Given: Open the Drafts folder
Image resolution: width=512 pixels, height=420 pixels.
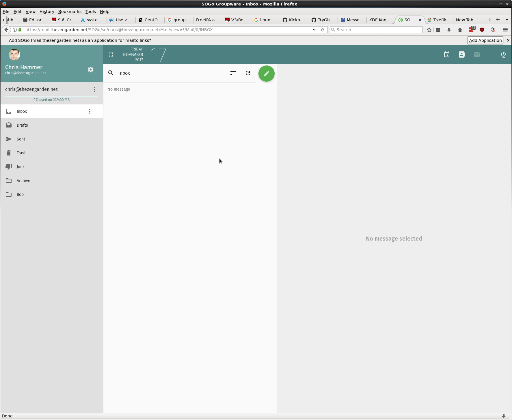Looking at the screenshot, I should pos(51,125).
